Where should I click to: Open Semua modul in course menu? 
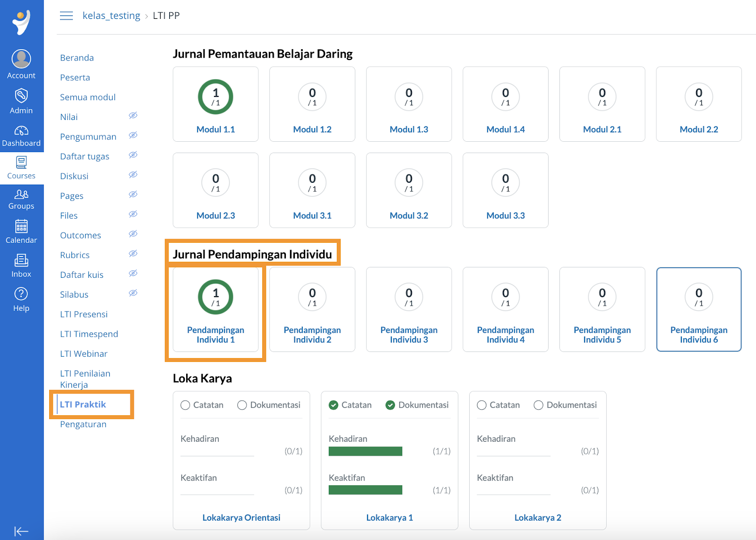coord(88,97)
